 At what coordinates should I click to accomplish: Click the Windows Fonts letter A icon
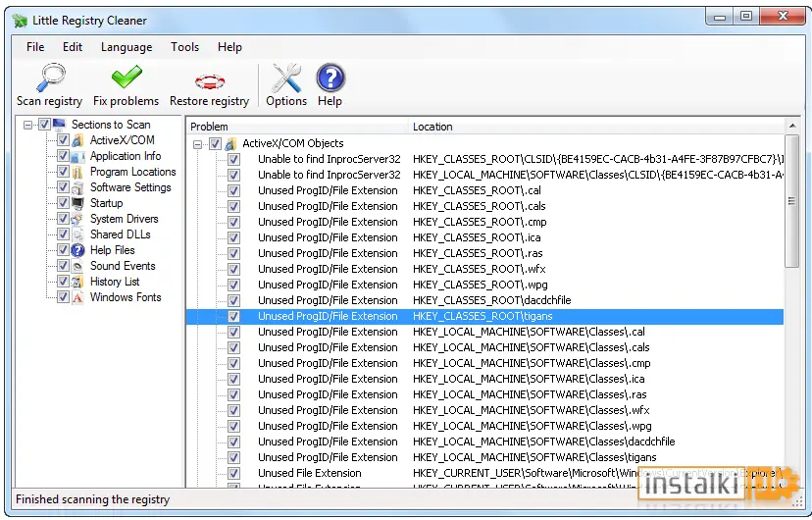pos(77,297)
